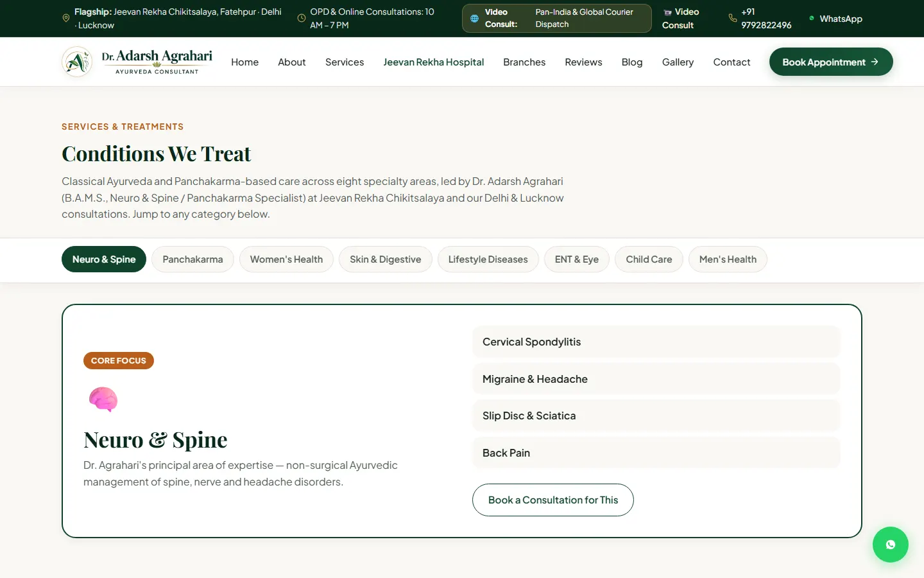Click the Dr. Adarsh Agrahari name text in header
The image size is (924, 578).
click(157, 57)
